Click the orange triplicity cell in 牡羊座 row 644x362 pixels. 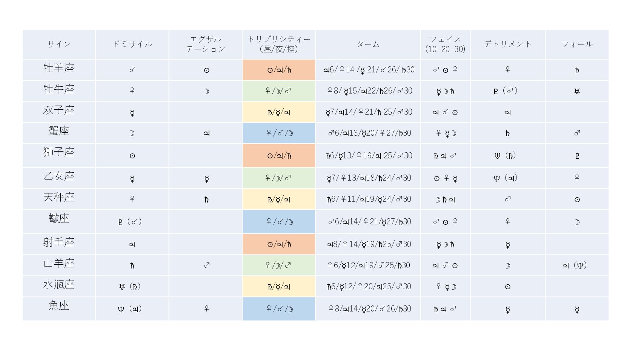(x=279, y=70)
